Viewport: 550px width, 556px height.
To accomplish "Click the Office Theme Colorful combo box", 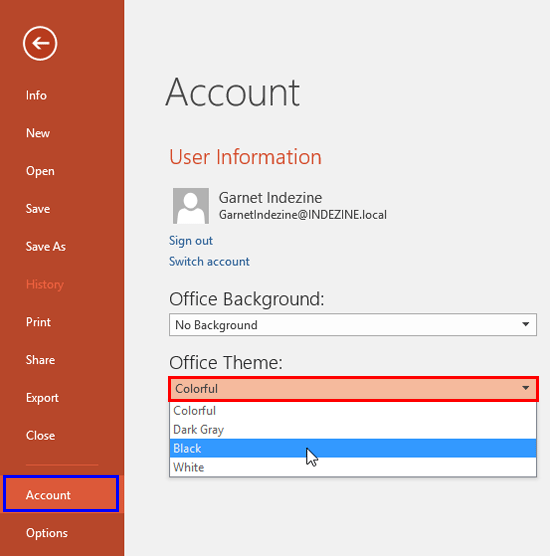I will click(354, 389).
